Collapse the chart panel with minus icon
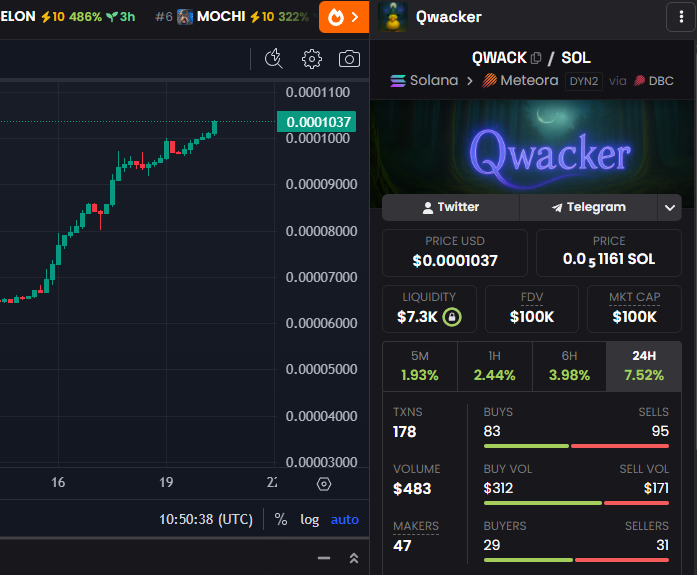Screen dimensions: 697x575 pos(324,558)
